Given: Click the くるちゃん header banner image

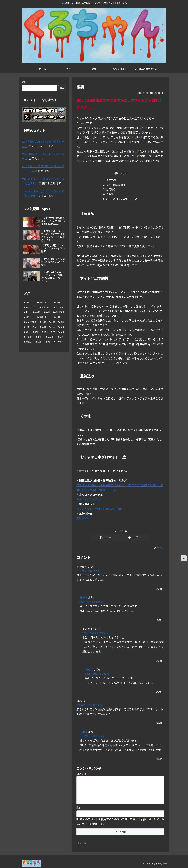Looking at the screenshot, I should (94, 35).
